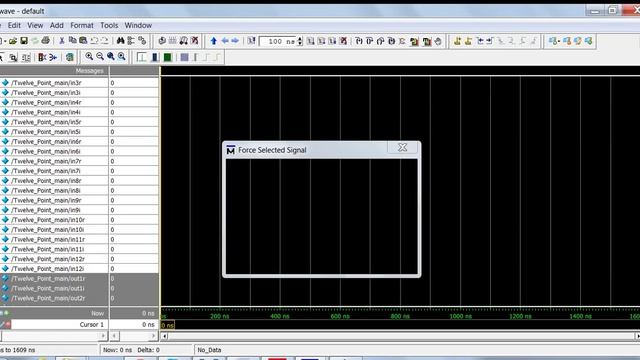Click the Step over icon
The image size is (640, 360).
370,41
